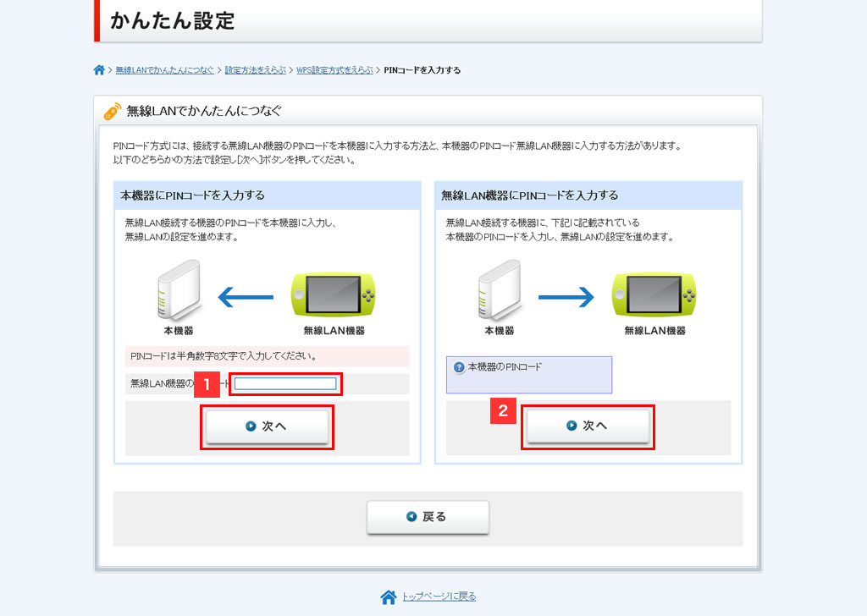Click the help icon next to 本機器のPINコード
The width and height of the screenshot is (867, 616).
click(x=459, y=367)
